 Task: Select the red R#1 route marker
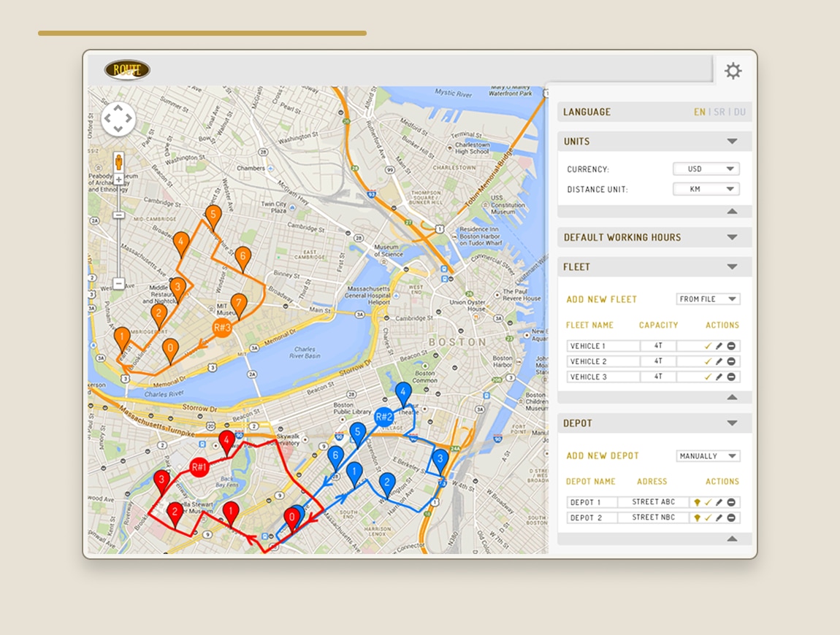[x=199, y=467]
